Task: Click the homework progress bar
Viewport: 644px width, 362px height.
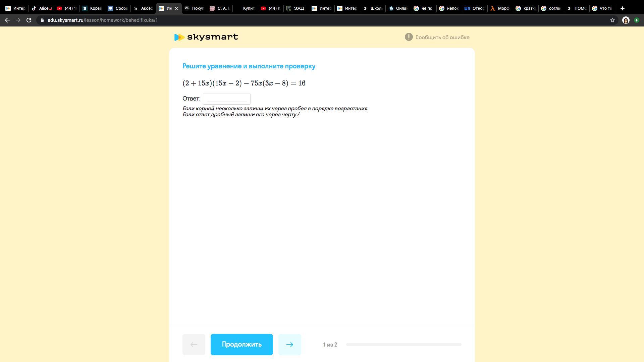Action: click(x=404, y=344)
